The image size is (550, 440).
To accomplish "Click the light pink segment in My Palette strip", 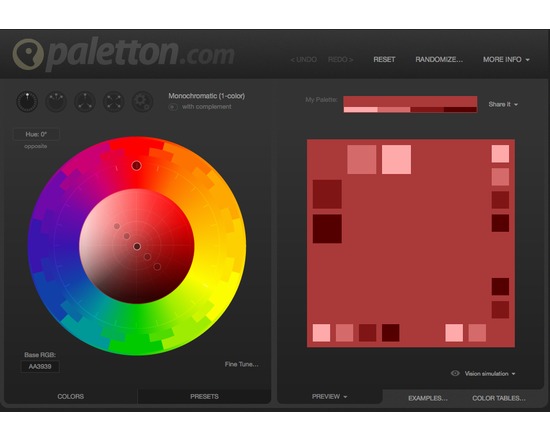I will coord(361,110).
